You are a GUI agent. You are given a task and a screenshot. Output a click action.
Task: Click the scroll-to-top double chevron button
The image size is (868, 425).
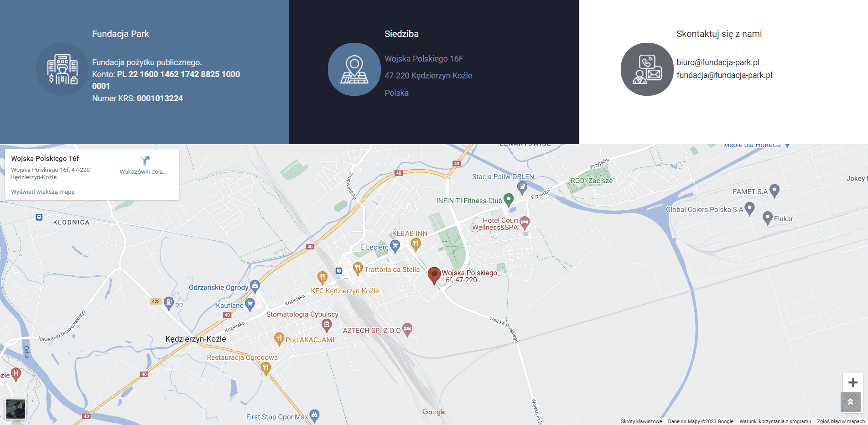coord(850,402)
